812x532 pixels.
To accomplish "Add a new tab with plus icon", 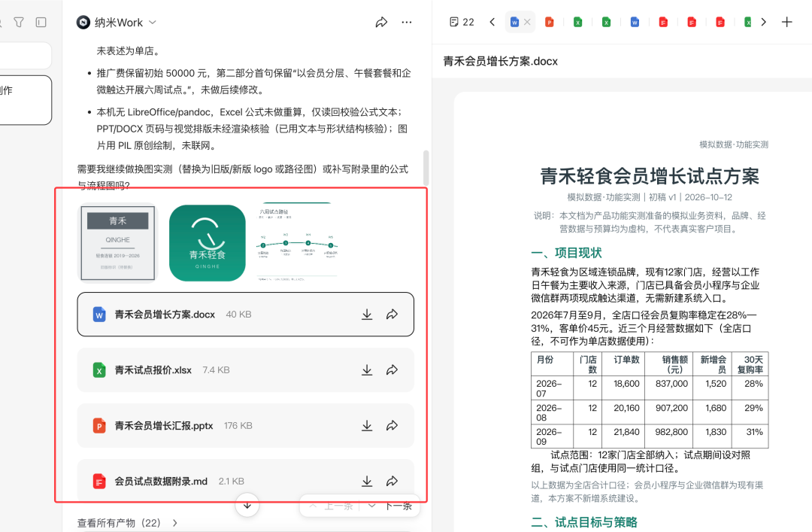I will coord(786,22).
